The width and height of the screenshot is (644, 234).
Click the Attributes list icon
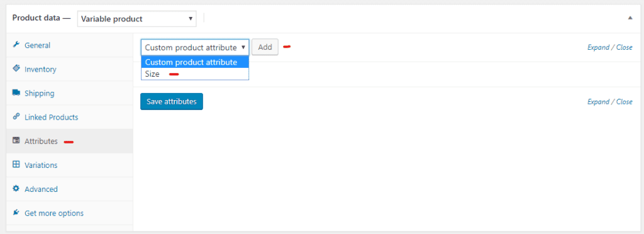point(16,141)
